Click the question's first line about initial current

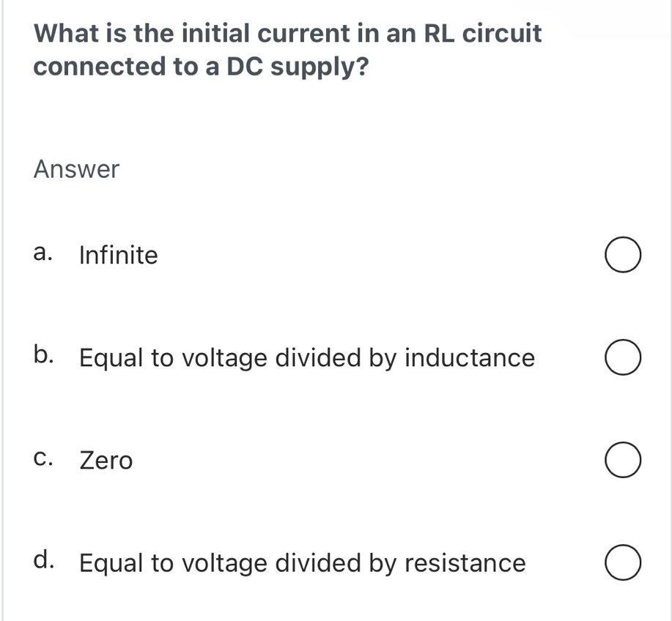point(288,33)
